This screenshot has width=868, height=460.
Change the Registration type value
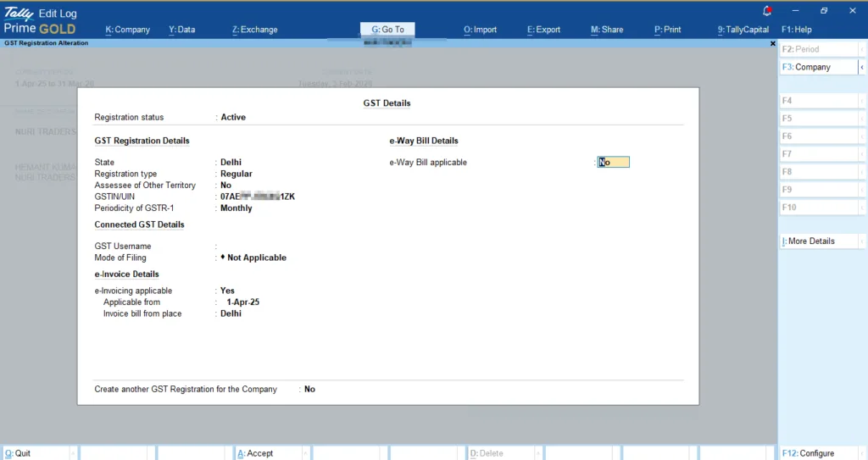[236, 174]
